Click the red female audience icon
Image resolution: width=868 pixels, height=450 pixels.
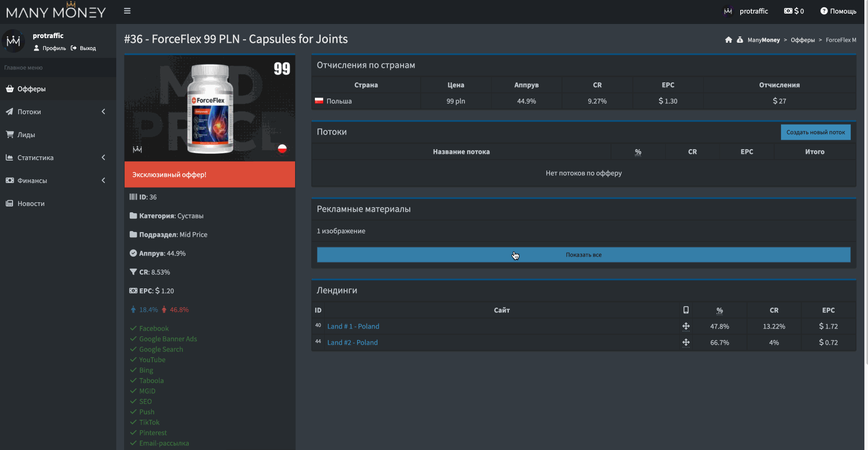(164, 310)
